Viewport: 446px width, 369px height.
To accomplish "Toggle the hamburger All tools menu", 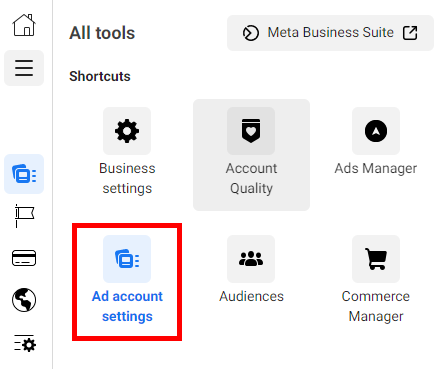I will pos(24,68).
